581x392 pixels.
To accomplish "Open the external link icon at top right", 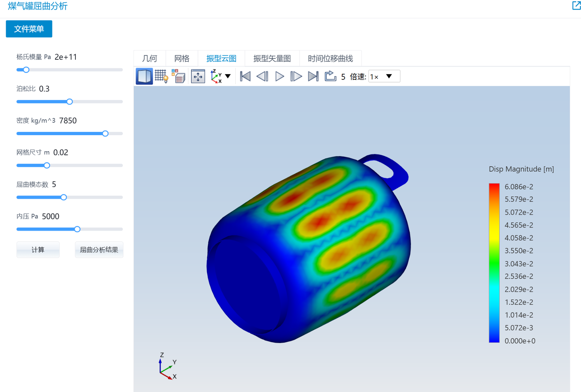I will tap(576, 6).
